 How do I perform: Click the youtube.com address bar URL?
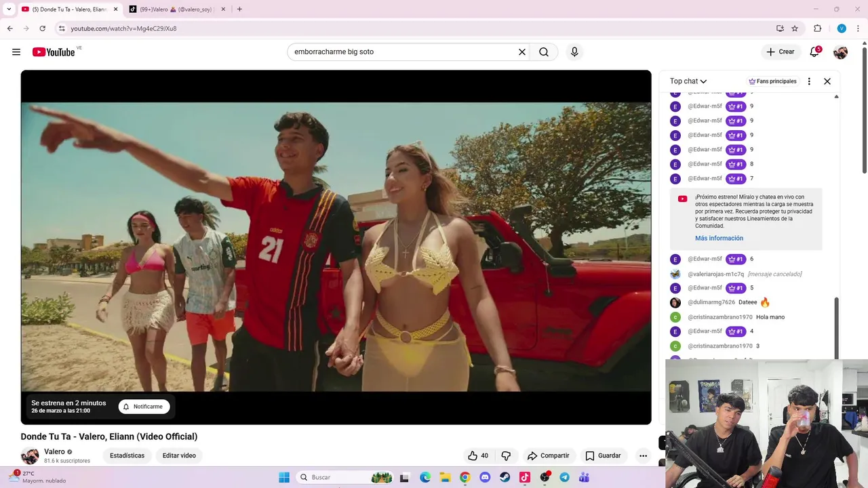tap(123, 28)
